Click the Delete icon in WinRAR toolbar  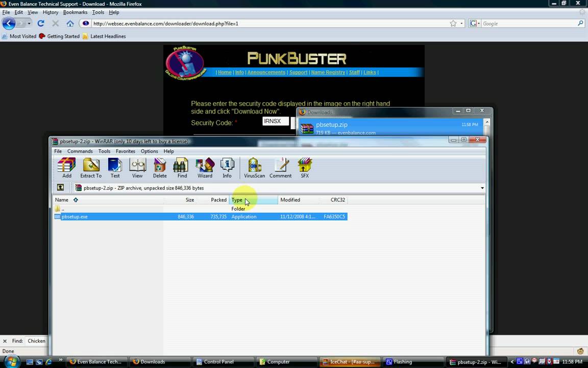pos(160,168)
